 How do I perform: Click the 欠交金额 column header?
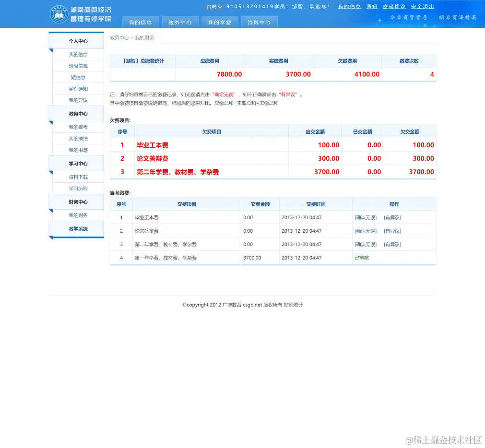(410, 132)
